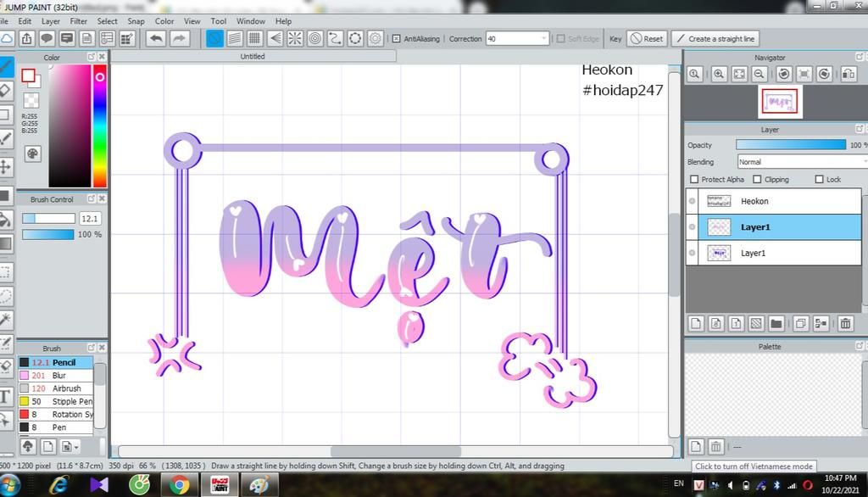The height and width of the screenshot is (497, 868).
Task: Click the Undo arrow in the toolbar
Action: (157, 38)
